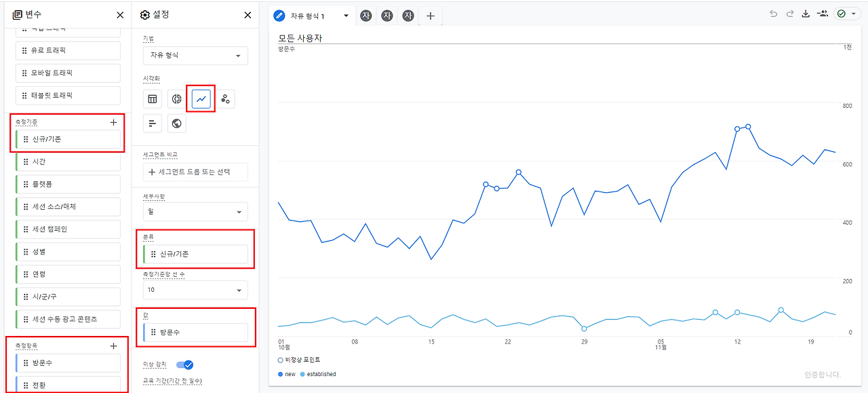Click 세그먼트 드롭 또는 선택 button
The width and height of the screenshot is (868, 393).
point(195,172)
